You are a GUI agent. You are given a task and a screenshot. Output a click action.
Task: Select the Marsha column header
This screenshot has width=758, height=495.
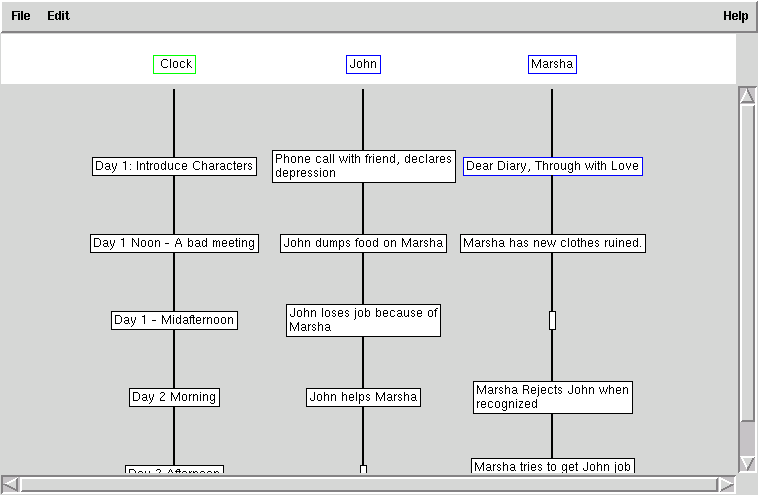(x=552, y=64)
